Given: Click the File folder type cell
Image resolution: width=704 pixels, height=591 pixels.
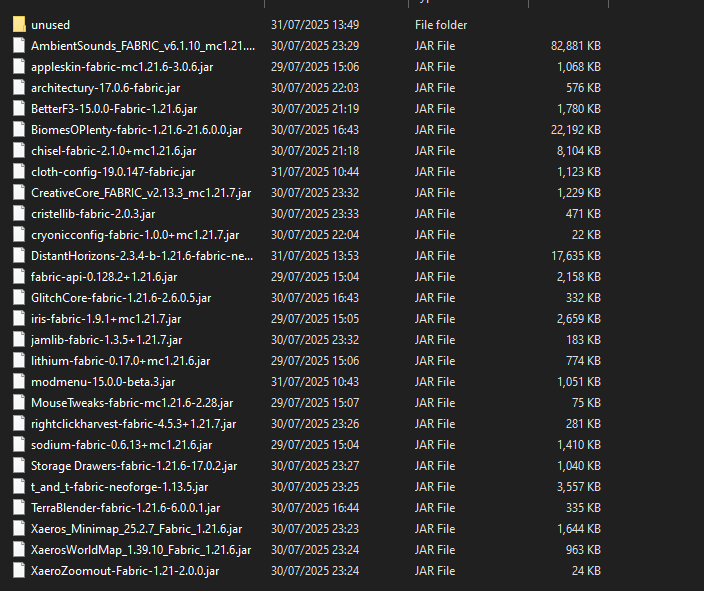Looking at the screenshot, I should (441, 25).
